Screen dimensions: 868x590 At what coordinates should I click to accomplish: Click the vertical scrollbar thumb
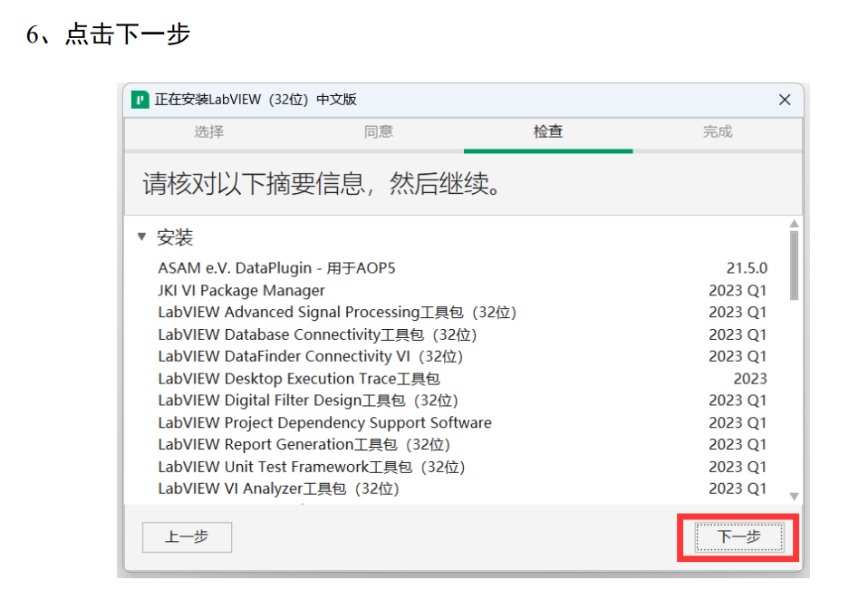[795, 266]
